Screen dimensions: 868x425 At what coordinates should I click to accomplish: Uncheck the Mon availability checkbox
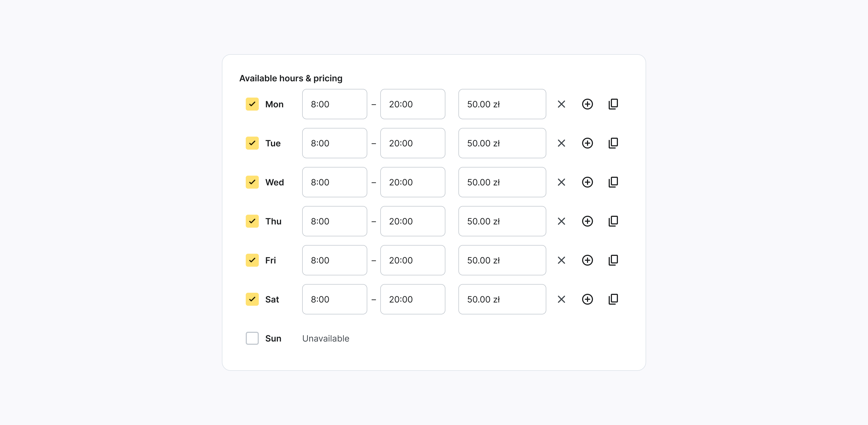[252, 104]
